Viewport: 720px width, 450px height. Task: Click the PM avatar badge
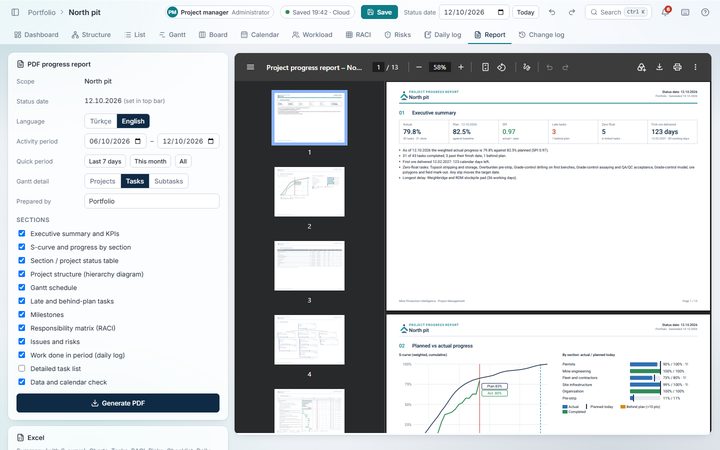(x=172, y=12)
